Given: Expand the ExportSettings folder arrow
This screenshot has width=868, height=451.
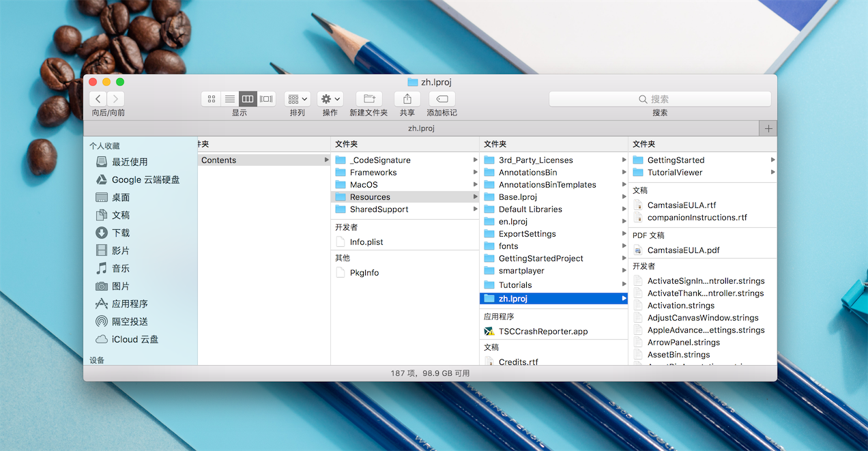Looking at the screenshot, I should 624,234.
